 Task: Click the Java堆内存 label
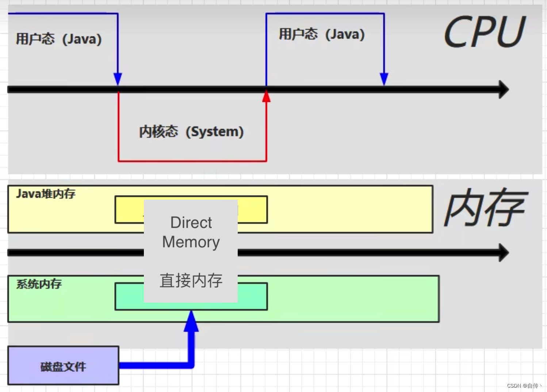click(x=46, y=194)
